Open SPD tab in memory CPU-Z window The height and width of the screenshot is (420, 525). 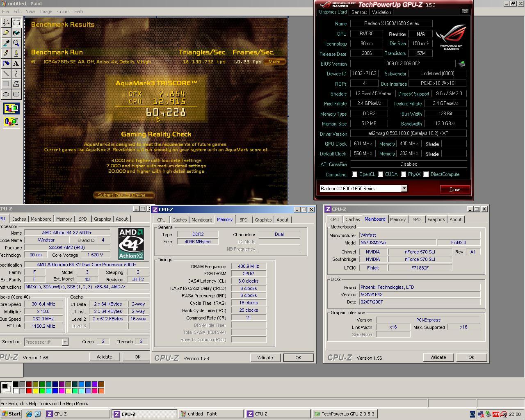(244, 220)
